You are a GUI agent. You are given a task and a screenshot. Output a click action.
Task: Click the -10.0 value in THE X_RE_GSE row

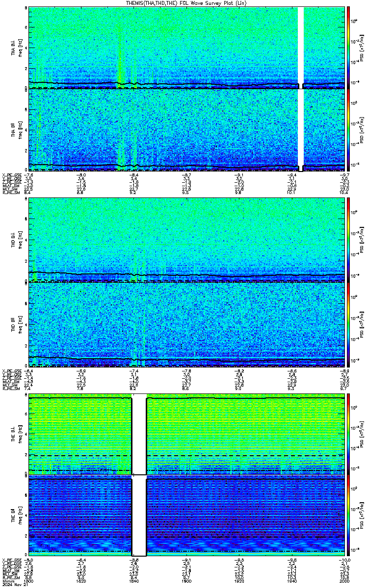pos(344,560)
